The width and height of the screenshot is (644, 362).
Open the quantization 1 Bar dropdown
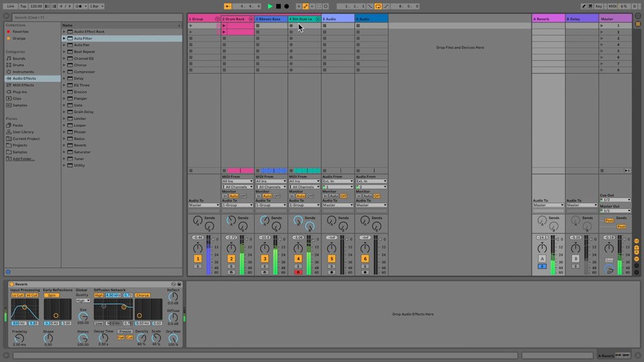click(x=97, y=6)
